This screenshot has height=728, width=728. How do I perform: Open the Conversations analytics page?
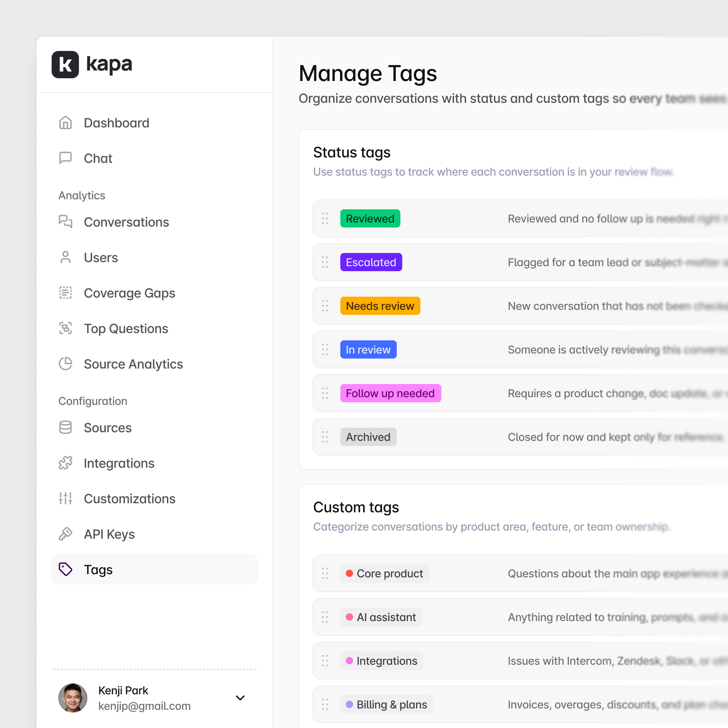point(154,222)
